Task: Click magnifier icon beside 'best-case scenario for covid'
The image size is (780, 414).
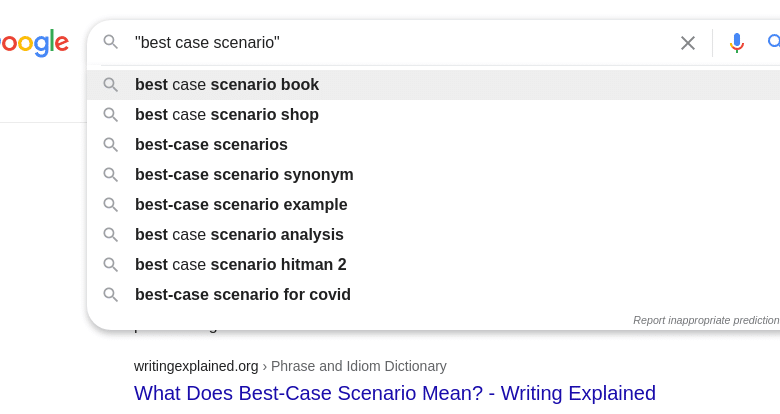Action: tap(111, 295)
